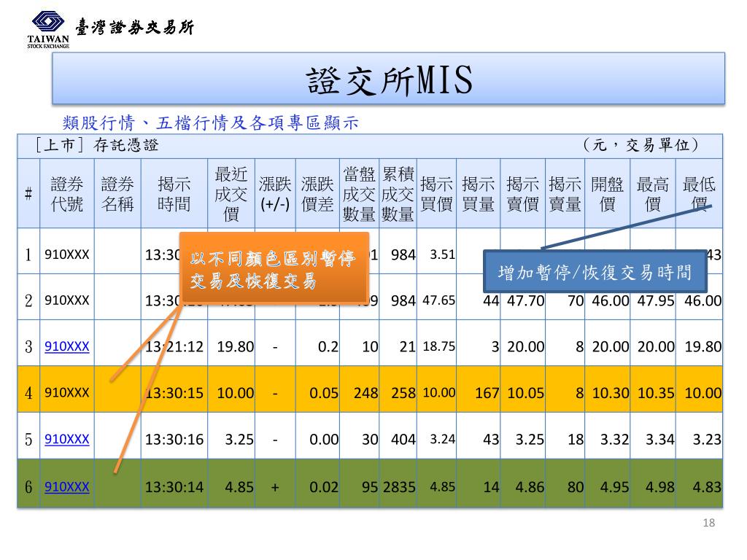Click the 證券代號 column header
Image resolution: width=747 pixels, height=560 pixels.
(66, 194)
